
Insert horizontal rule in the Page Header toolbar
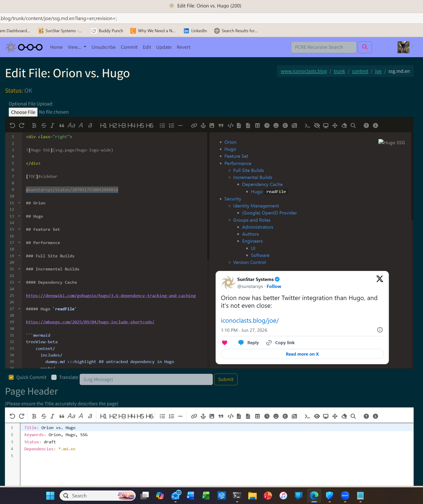[x=180, y=416]
